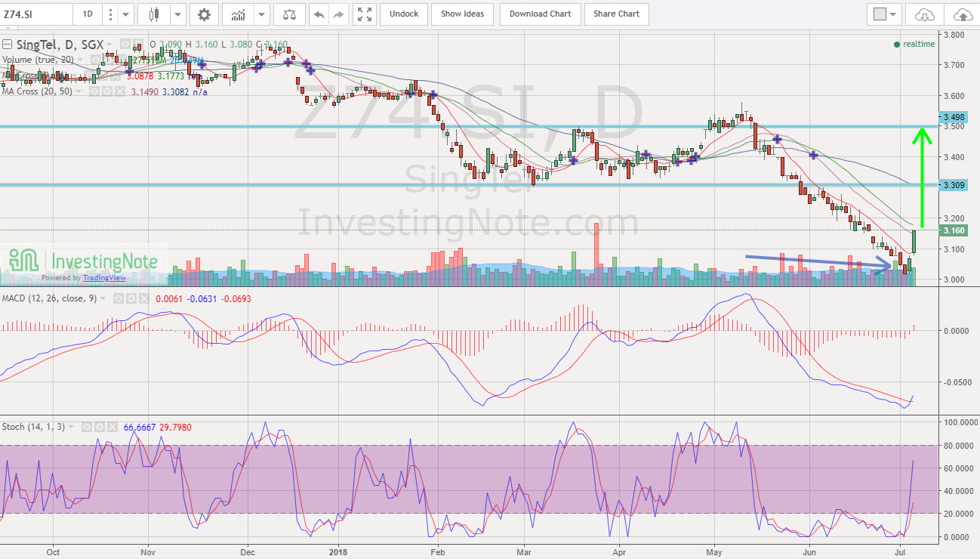Expand the indicator templates dropdown

262,14
